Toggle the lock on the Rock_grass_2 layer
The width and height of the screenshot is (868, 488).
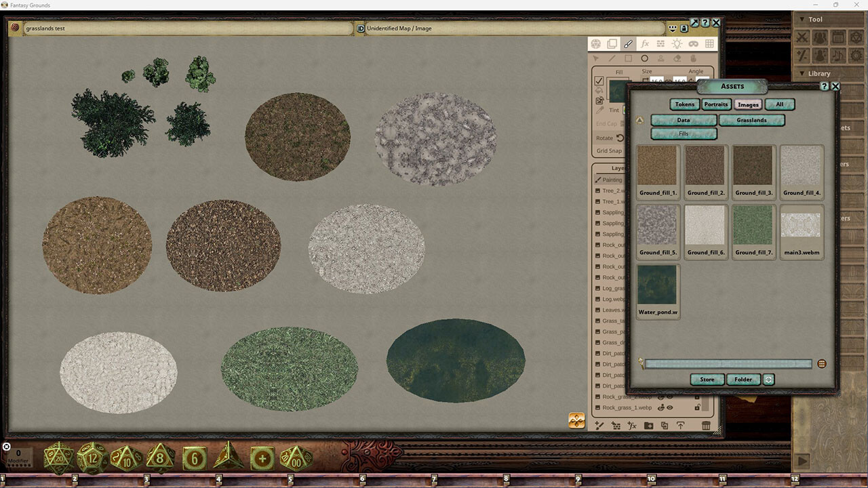point(697,397)
